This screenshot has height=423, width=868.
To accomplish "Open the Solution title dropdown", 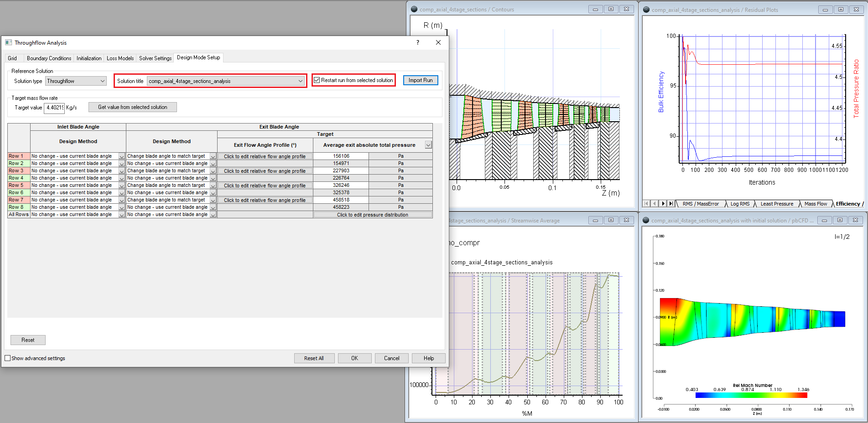I will (226, 81).
